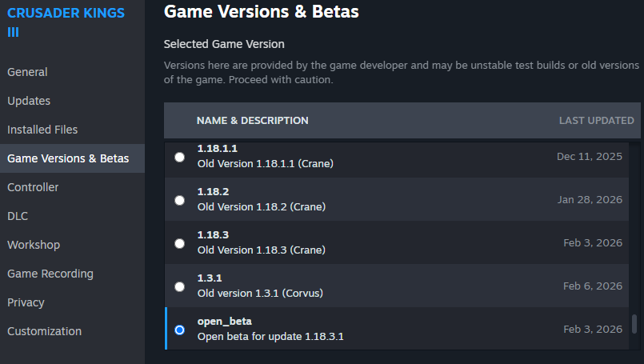Pick the 1.18.3 Crane version radio button
Viewport: 644px width, 364px height.
pyautogui.click(x=179, y=243)
